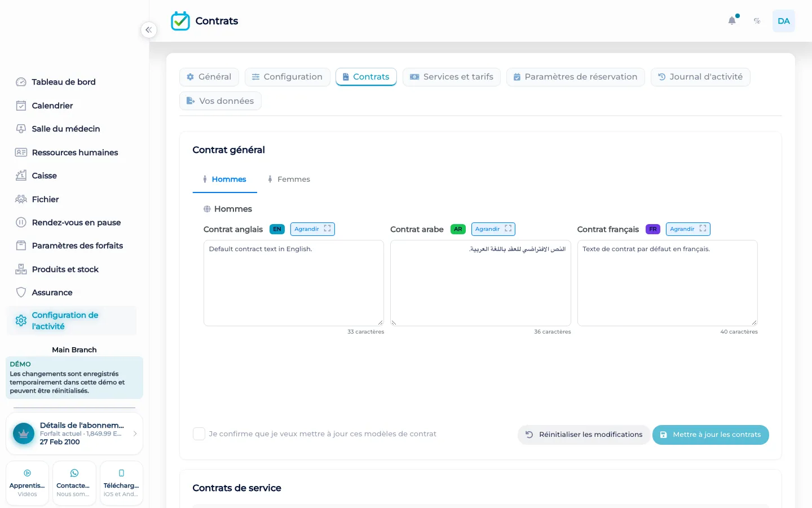Click the FR language badge
Image resolution: width=812 pixels, height=508 pixels.
tap(653, 229)
